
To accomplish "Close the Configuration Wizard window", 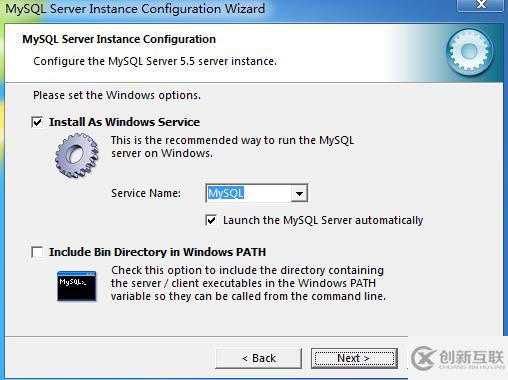I will [481, 5].
